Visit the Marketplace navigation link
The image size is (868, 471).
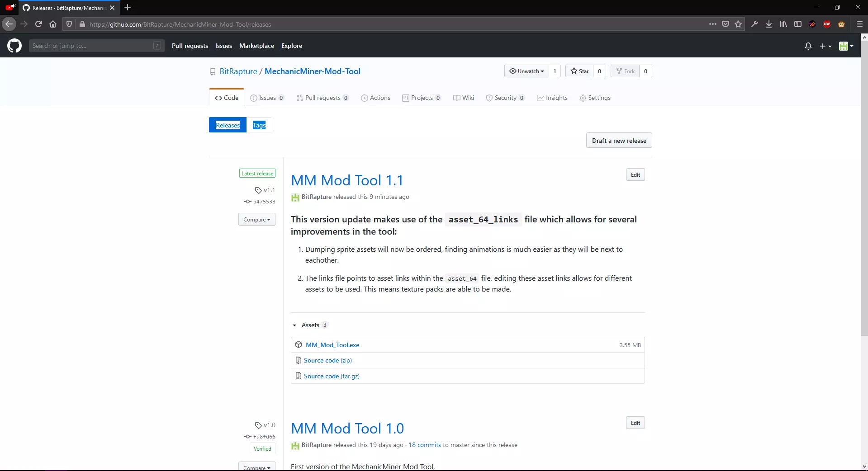256,46
